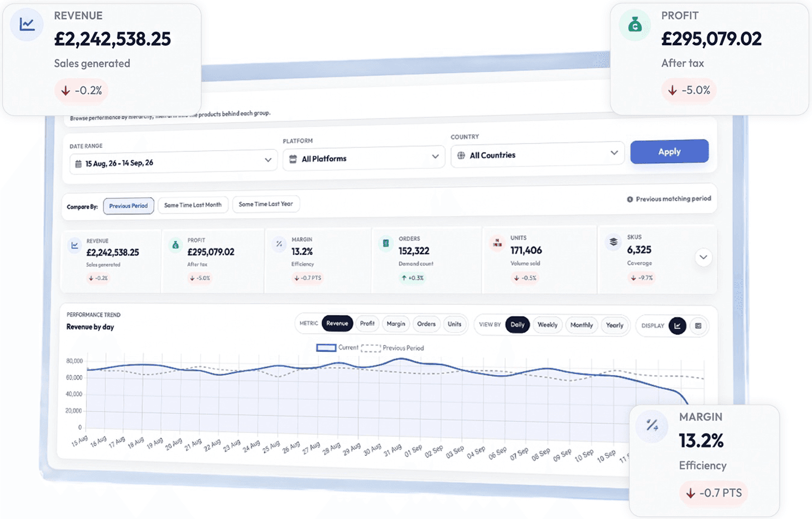Select the Units metric tab
This screenshot has height=519, width=812.
(454, 324)
